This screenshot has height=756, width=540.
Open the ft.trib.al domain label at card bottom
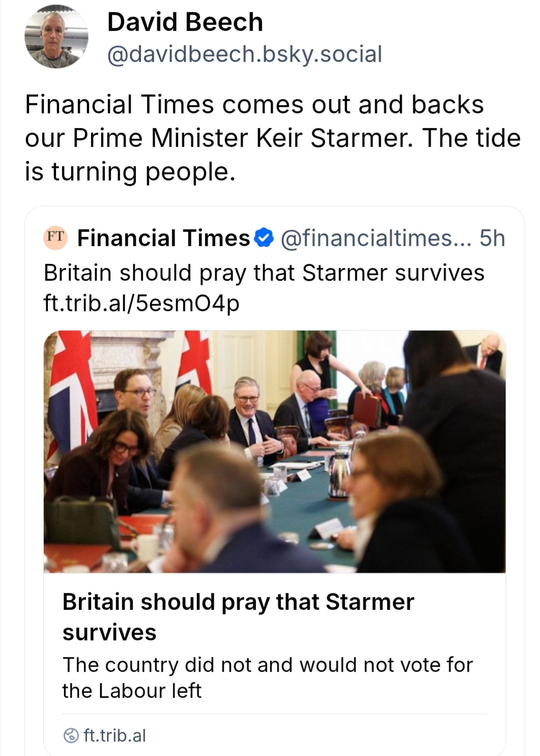(115, 736)
